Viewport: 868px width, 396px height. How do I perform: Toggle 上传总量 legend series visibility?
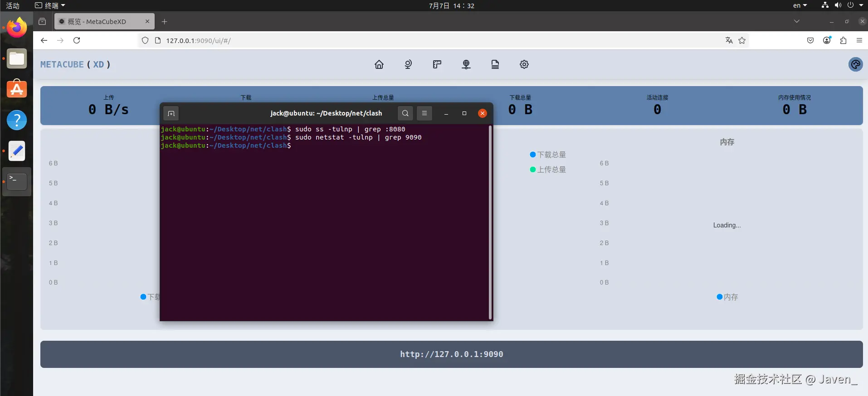pos(548,169)
